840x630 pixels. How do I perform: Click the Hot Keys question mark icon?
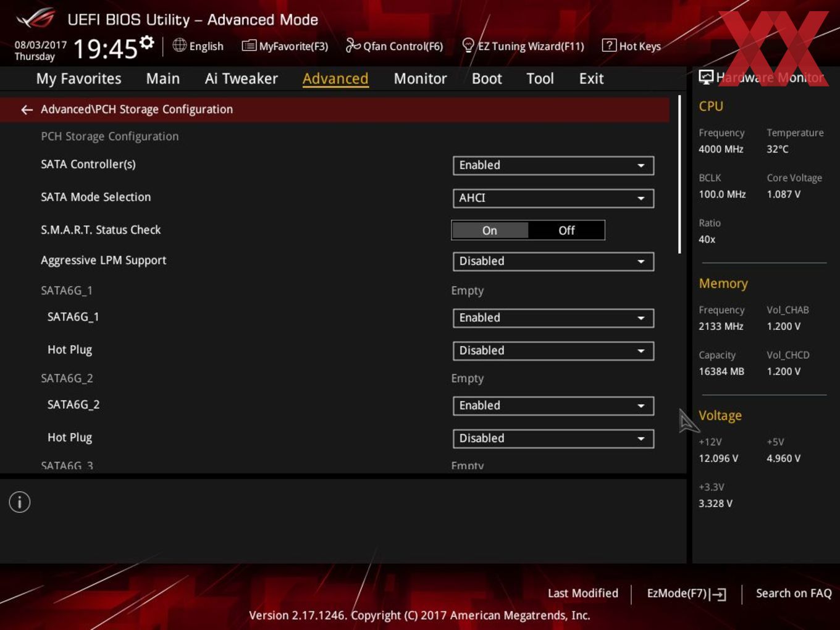click(x=608, y=45)
